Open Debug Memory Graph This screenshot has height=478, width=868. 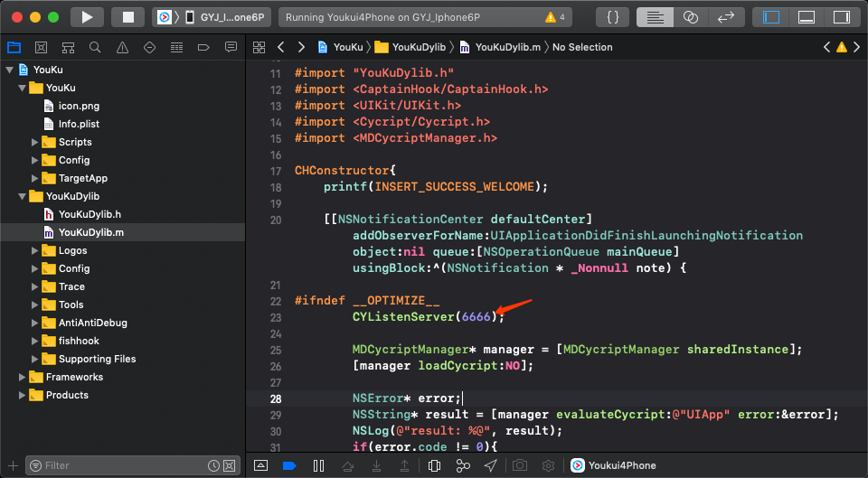463,466
